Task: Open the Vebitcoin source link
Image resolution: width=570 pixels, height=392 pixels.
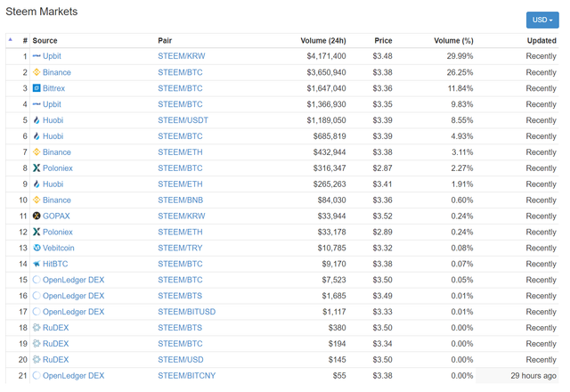Action: click(58, 248)
